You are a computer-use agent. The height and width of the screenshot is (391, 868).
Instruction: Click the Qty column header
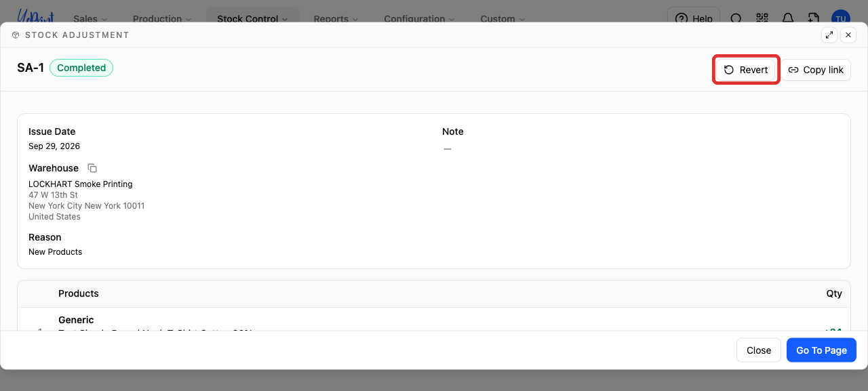coord(834,293)
